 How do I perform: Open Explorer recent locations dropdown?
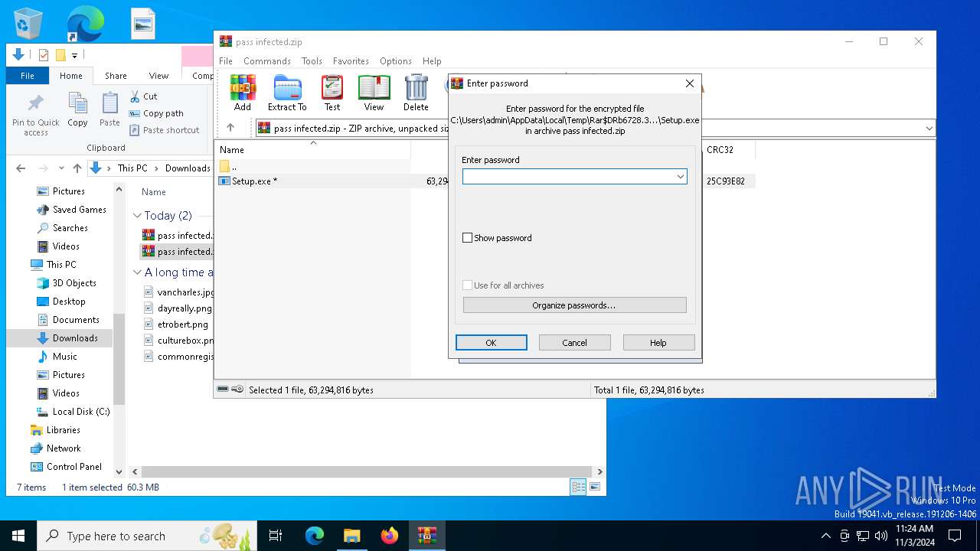[60, 168]
